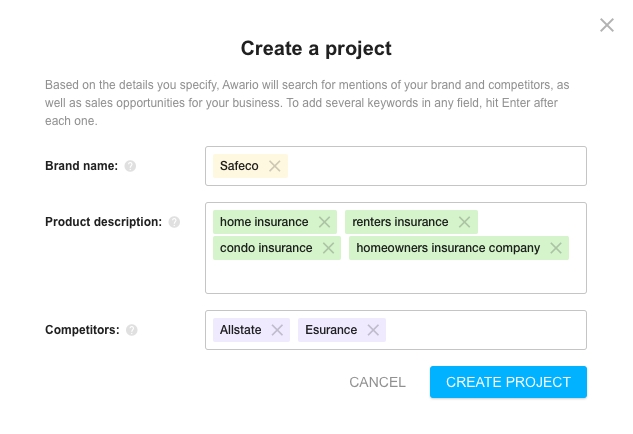Remove the Esurance competitor tag
Screen dimensions: 633x434
coord(373,330)
